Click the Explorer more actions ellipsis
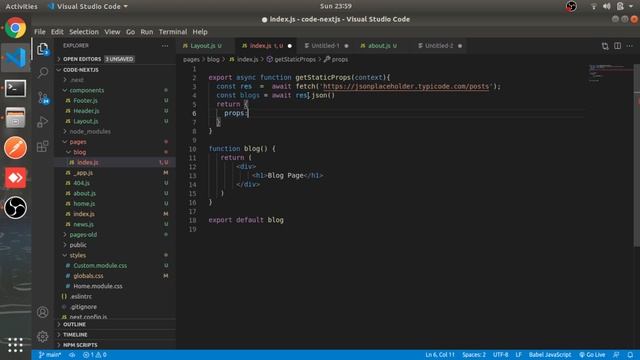 pyautogui.click(x=165, y=46)
